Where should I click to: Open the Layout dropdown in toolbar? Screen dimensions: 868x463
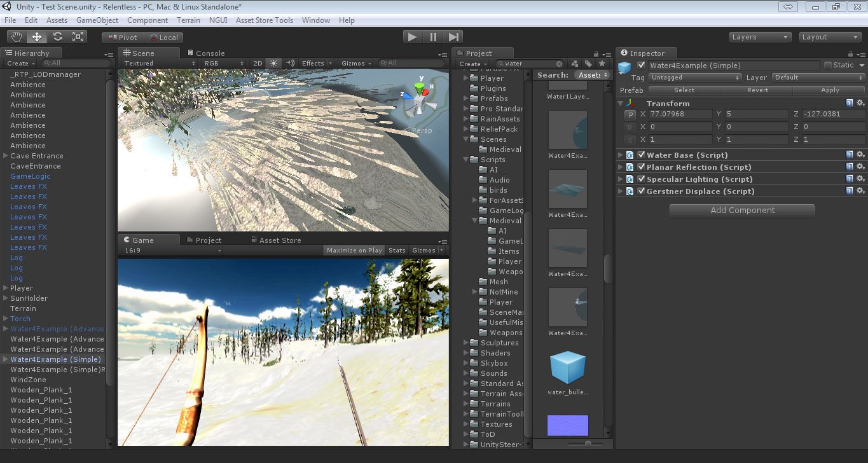pyautogui.click(x=830, y=37)
